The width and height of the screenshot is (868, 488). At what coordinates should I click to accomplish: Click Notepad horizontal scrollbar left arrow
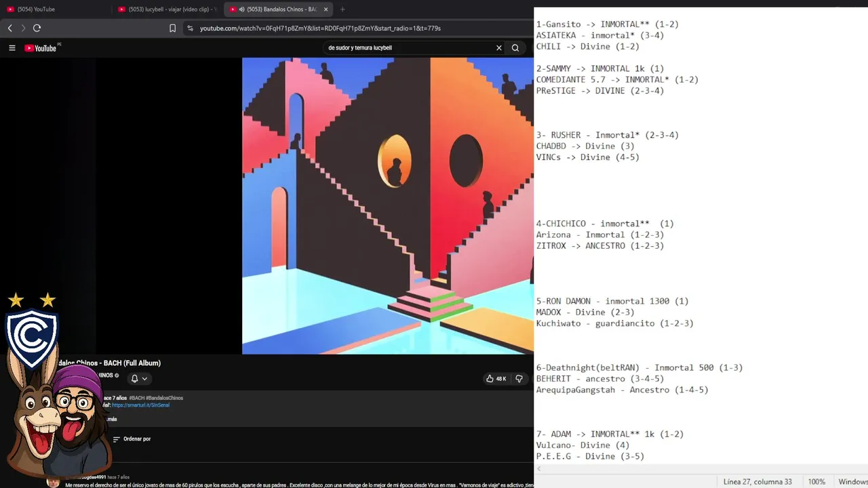click(x=539, y=468)
